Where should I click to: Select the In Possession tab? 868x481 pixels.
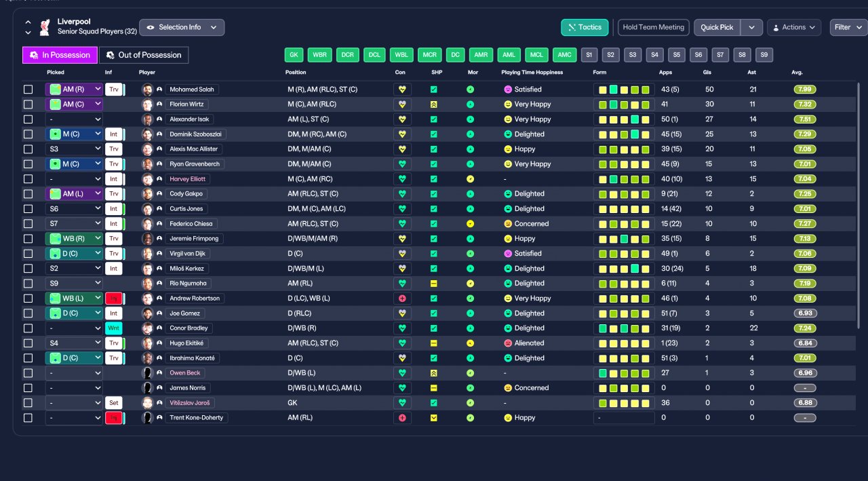pos(60,55)
